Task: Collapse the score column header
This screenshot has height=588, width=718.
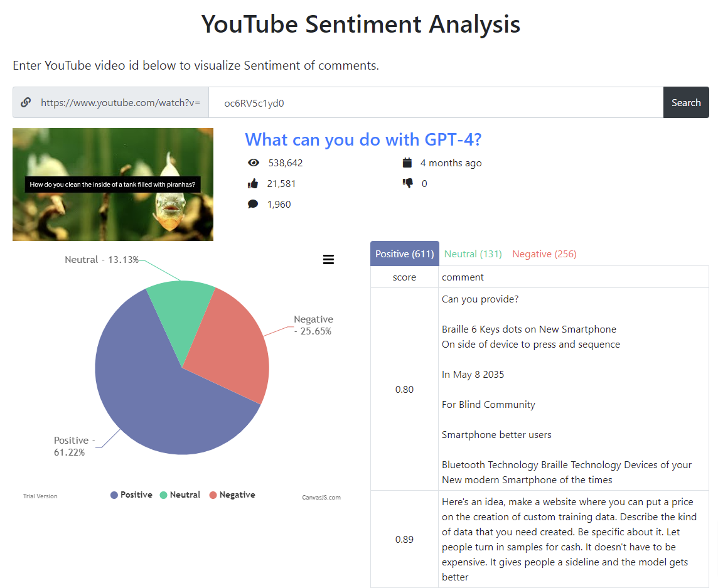Action: [x=404, y=277]
